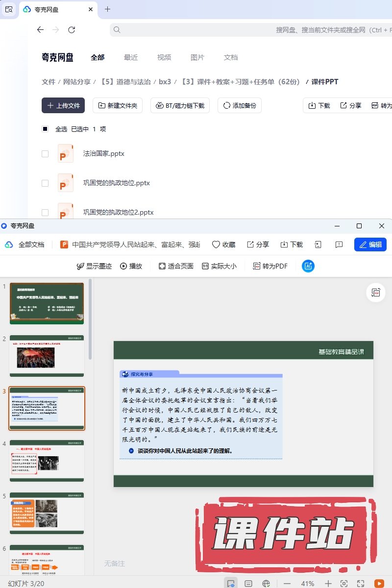
Task: Open the notes view icon in status bar
Action: [x=248, y=584]
